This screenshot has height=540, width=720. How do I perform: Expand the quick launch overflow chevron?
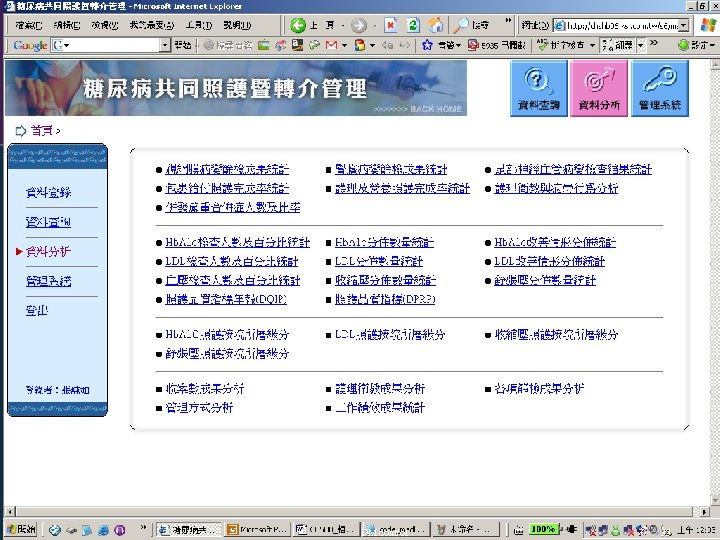[x=143, y=527]
